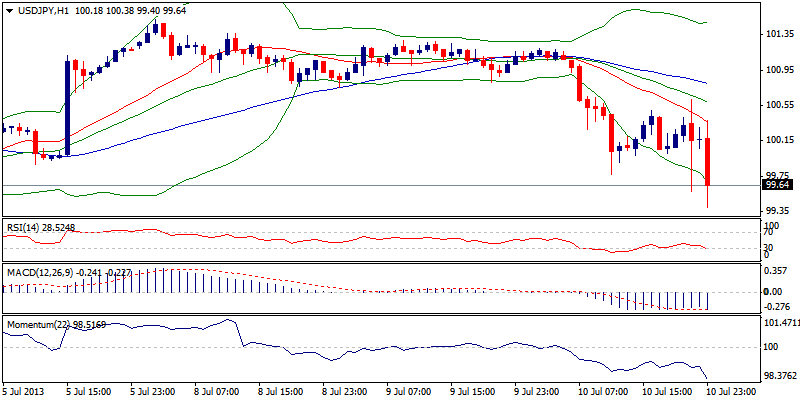This screenshot has height=400, width=800.
Task: Click the 5 Jul 2013 time label
Action: [x=24, y=392]
